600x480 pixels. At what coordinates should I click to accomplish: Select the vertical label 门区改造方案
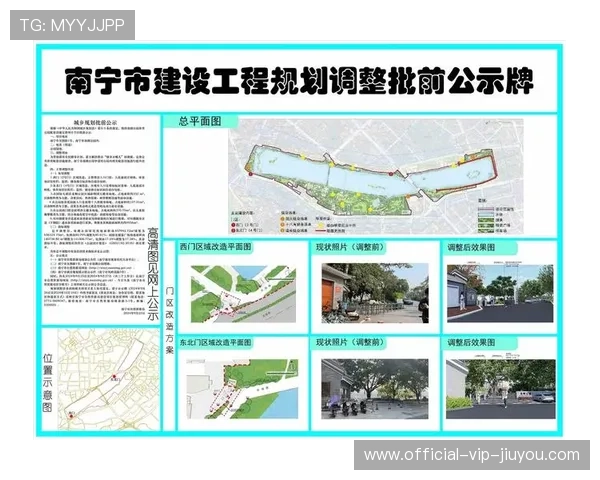pyautogui.click(x=170, y=320)
